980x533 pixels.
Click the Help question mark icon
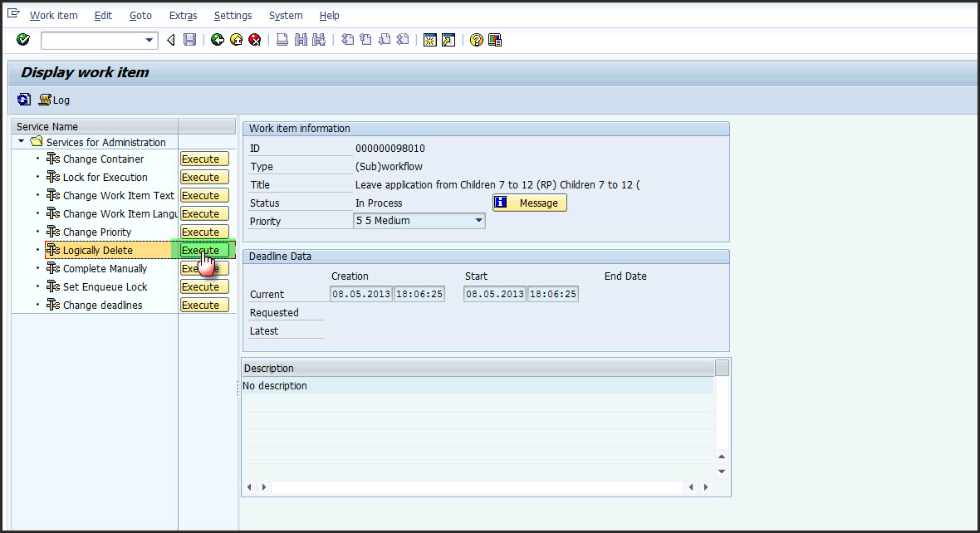click(476, 39)
